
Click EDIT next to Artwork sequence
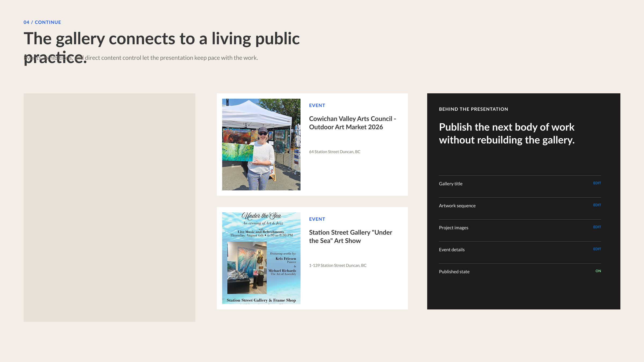tap(597, 205)
